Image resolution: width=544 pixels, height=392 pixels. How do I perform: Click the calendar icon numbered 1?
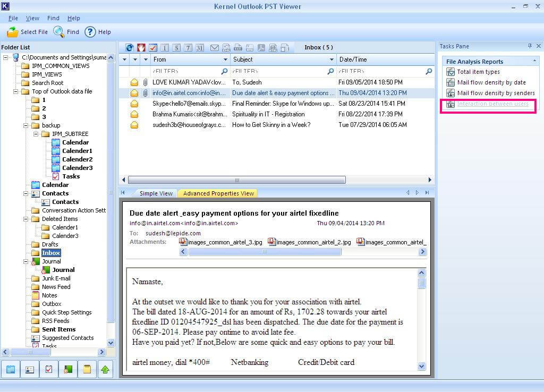click(x=165, y=47)
